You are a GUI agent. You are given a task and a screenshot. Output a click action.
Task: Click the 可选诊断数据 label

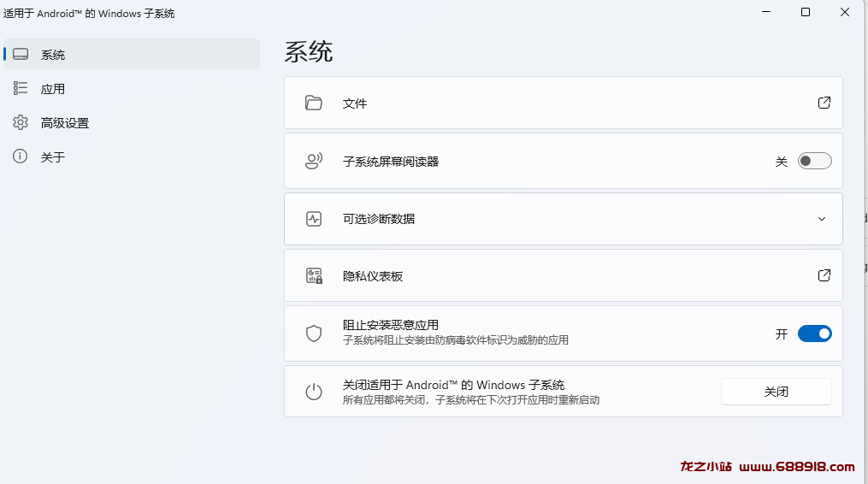(379, 219)
